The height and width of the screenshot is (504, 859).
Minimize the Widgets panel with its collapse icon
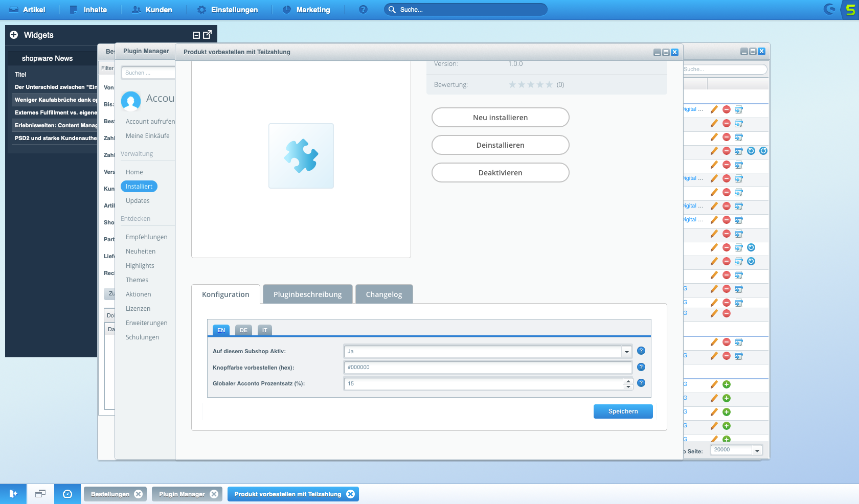(196, 35)
